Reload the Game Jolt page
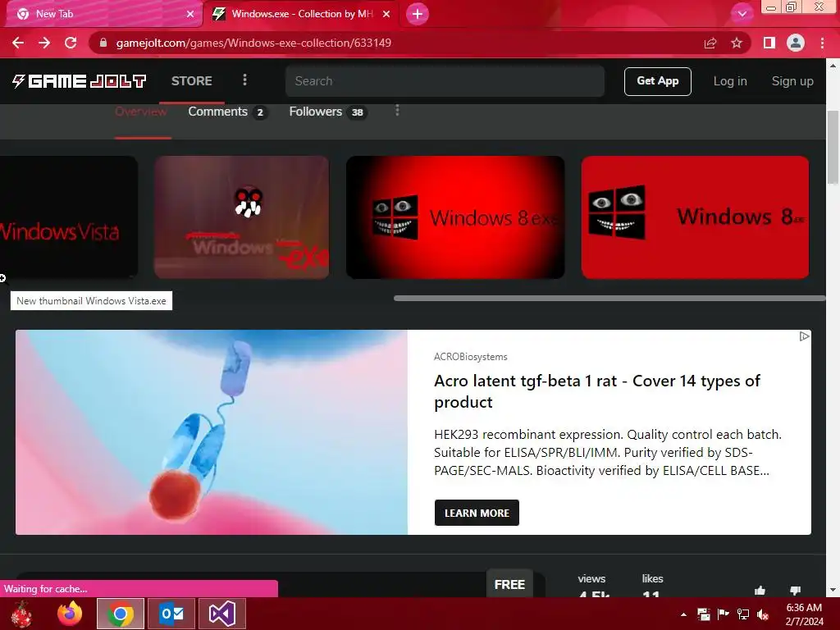840x630 pixels. click(x=71, y=43)
